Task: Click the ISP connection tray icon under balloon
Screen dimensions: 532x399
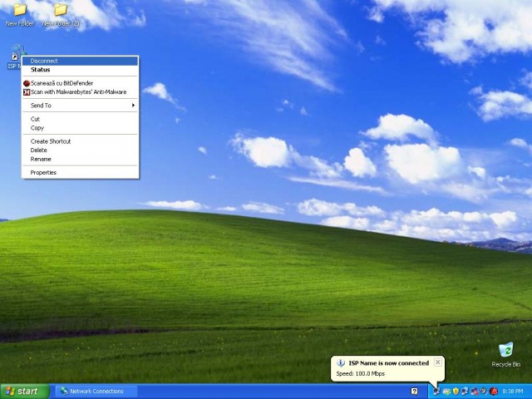Action: 437,392
